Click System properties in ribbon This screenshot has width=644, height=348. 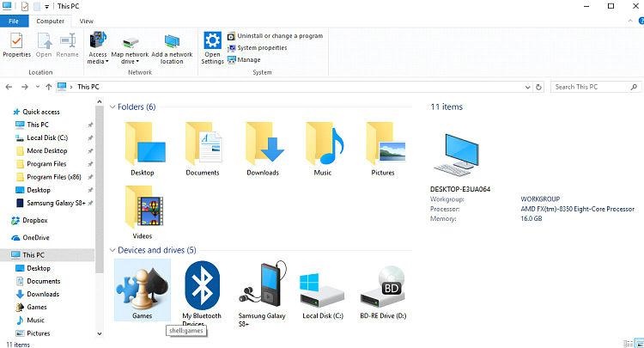click(262, 48)
